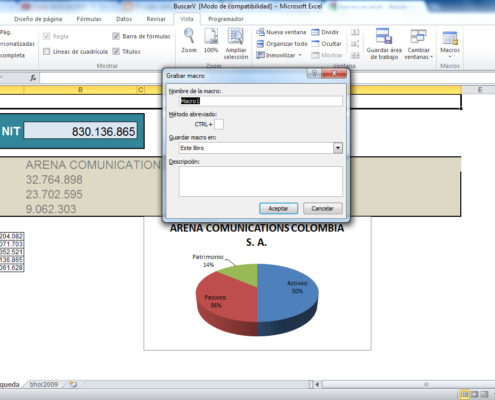Click the insert function fx icon
Image resolution: width=495 pixels, height=400 pixels.
[33, 78]
